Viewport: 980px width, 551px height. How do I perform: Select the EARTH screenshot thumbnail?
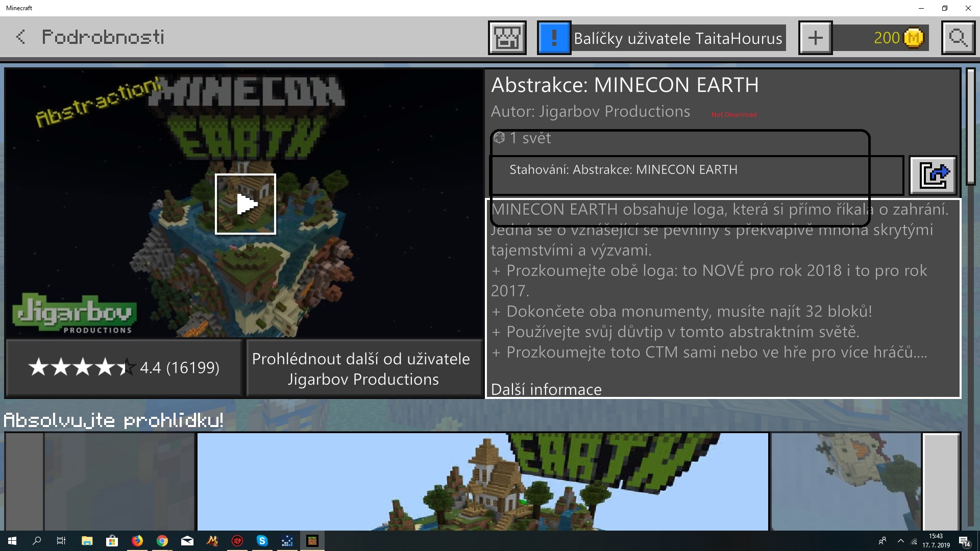[482, 482]
